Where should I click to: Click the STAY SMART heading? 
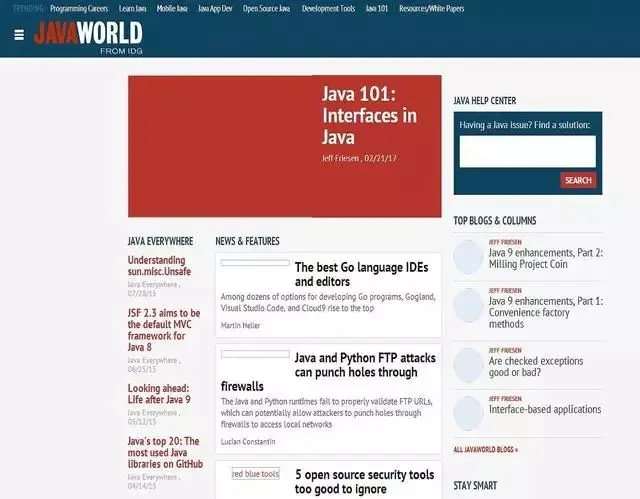tap(475, 486)
